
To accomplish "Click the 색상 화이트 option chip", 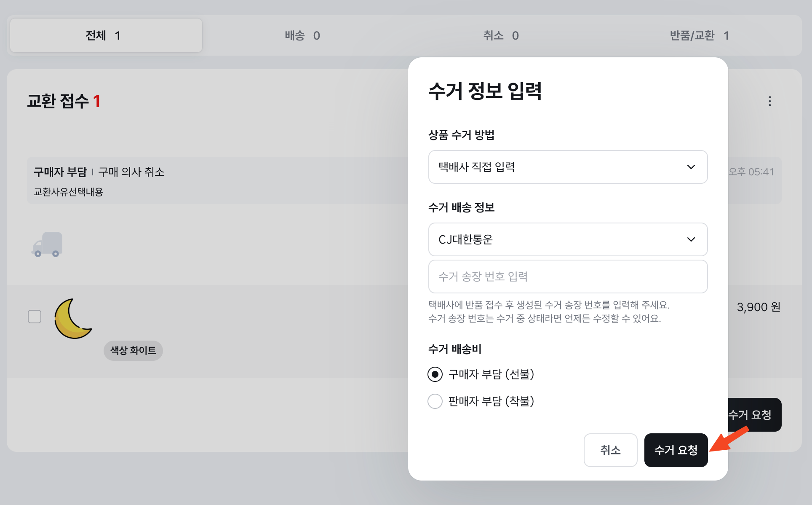I will pos(133,350).
